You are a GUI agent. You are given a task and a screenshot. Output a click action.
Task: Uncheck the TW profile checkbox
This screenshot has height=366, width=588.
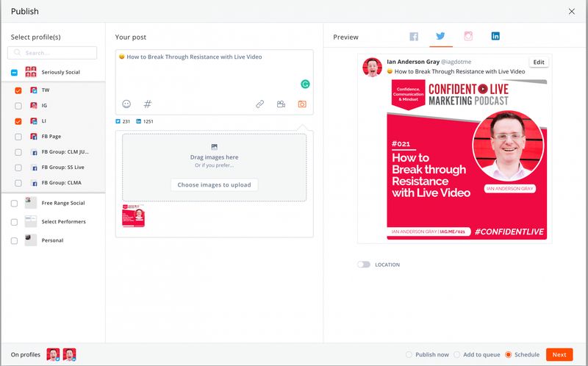18,90
